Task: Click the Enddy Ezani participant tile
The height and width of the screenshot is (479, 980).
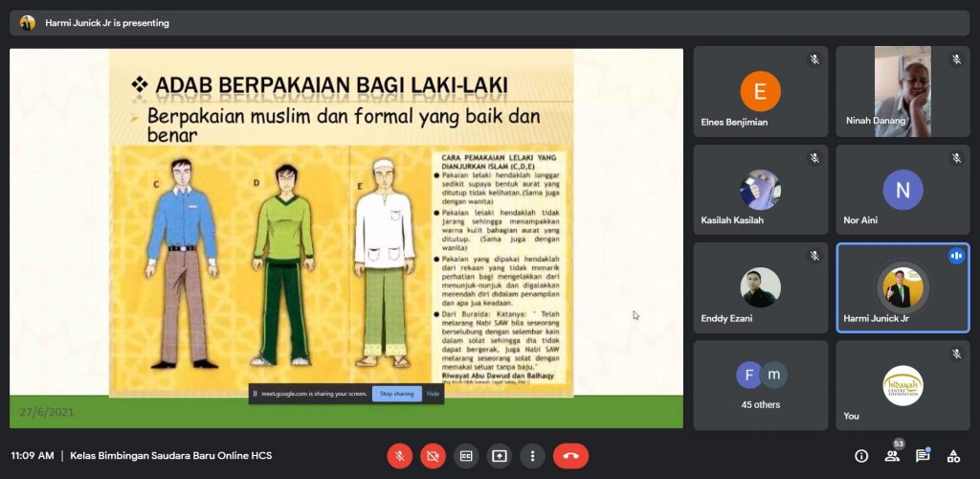Action: (760, 287)
